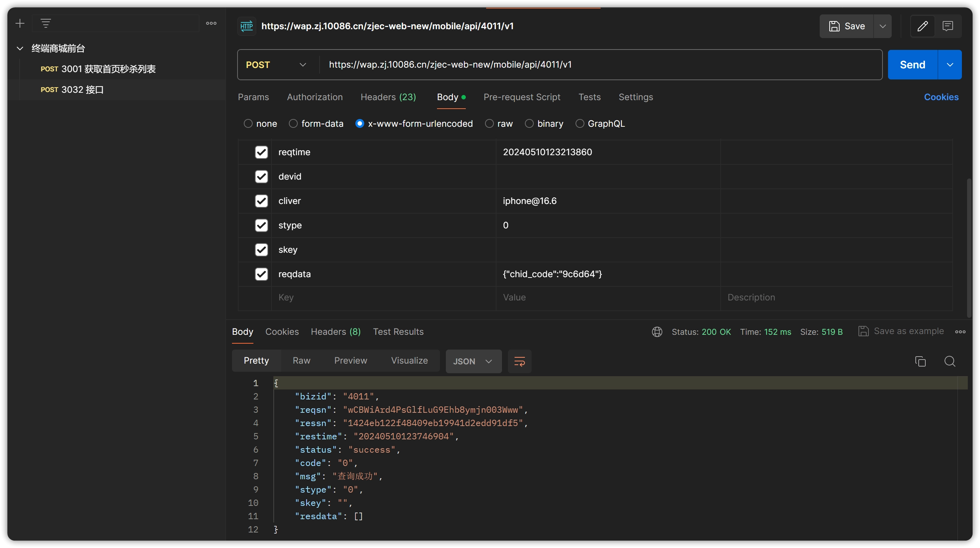The width and height of the screenshot is (980, 548).
Task: Toggle the word wrap icon
Action: click(519, 361)
